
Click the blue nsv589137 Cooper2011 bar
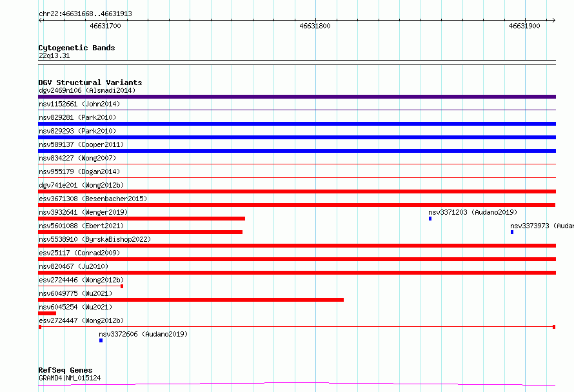pyautogui.click(x=297, y=151)
